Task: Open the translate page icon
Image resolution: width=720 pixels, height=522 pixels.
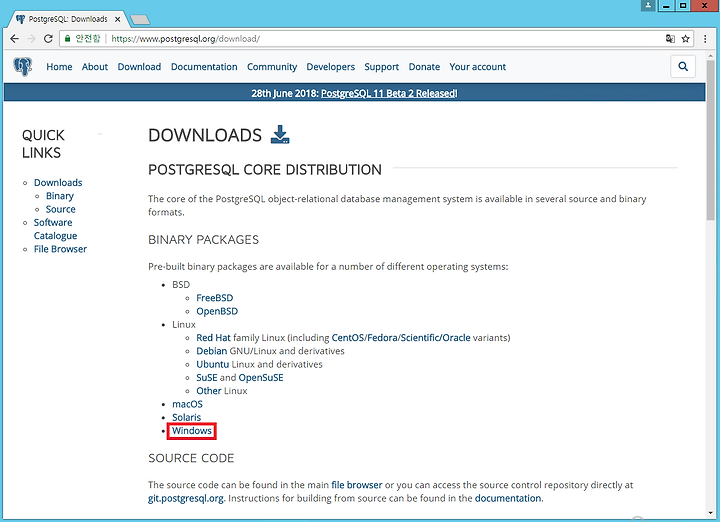Action: tap(670, 39)
